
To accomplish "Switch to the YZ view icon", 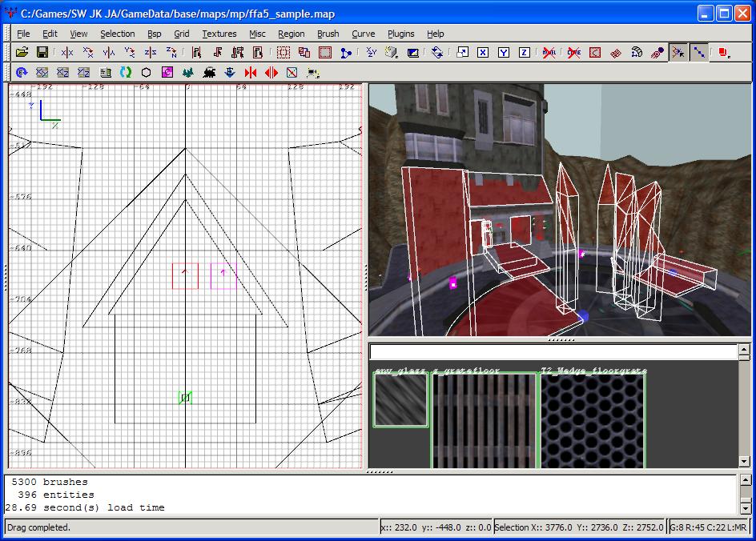I will [83, 73].
